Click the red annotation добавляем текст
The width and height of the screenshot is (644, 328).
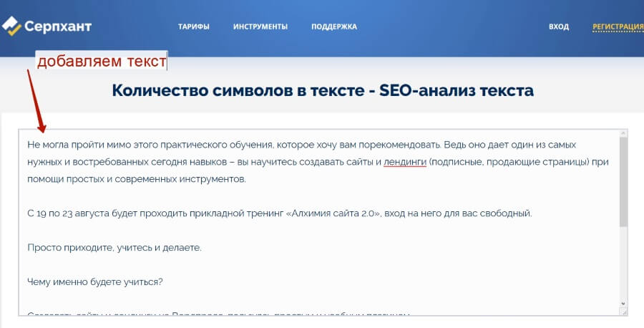pyautogui.click(x=102, y=62)
